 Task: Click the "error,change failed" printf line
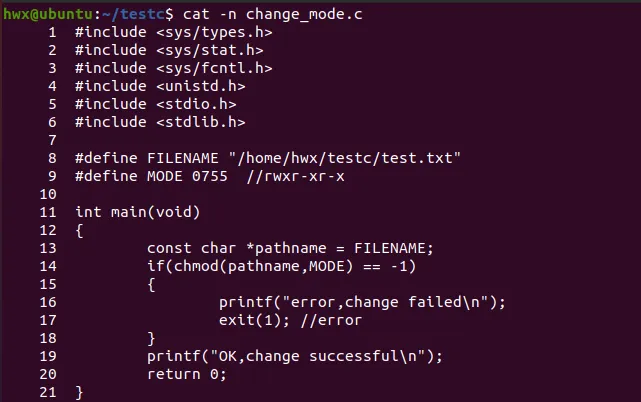[x=362, y=302]
